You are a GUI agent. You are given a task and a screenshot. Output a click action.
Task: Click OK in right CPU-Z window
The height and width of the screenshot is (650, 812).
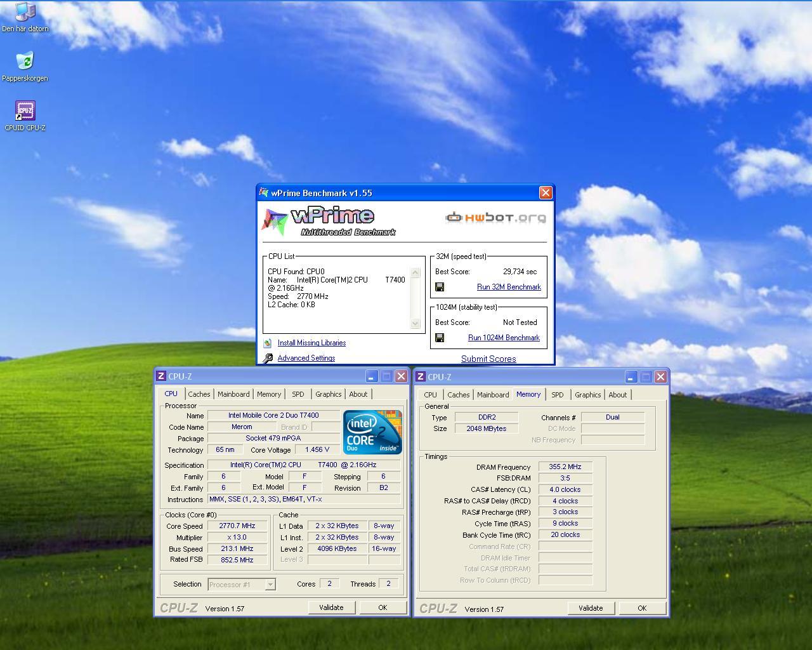point(642,608)
